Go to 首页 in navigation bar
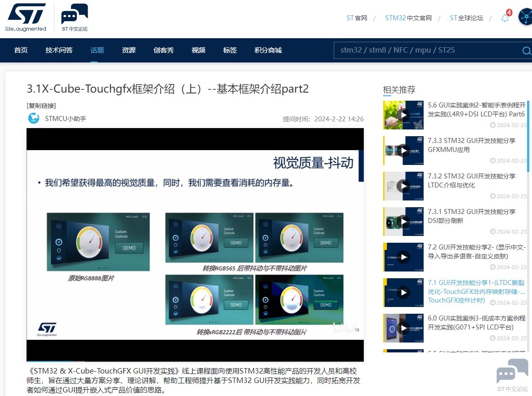 tap(21, 50)
